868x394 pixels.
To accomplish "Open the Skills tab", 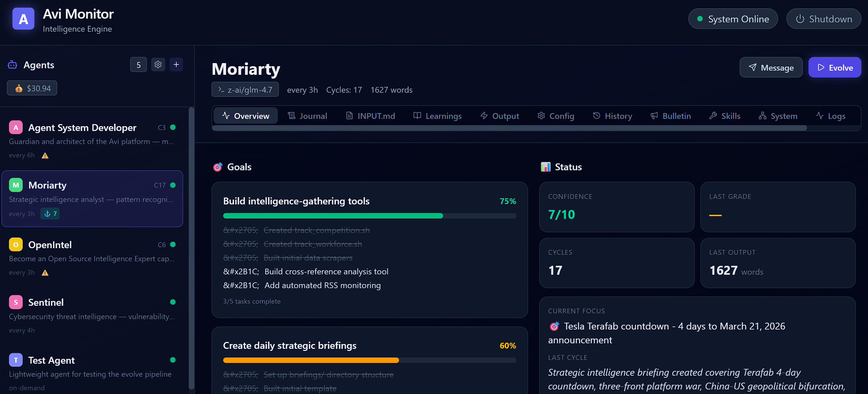I will tap(724, 116).
